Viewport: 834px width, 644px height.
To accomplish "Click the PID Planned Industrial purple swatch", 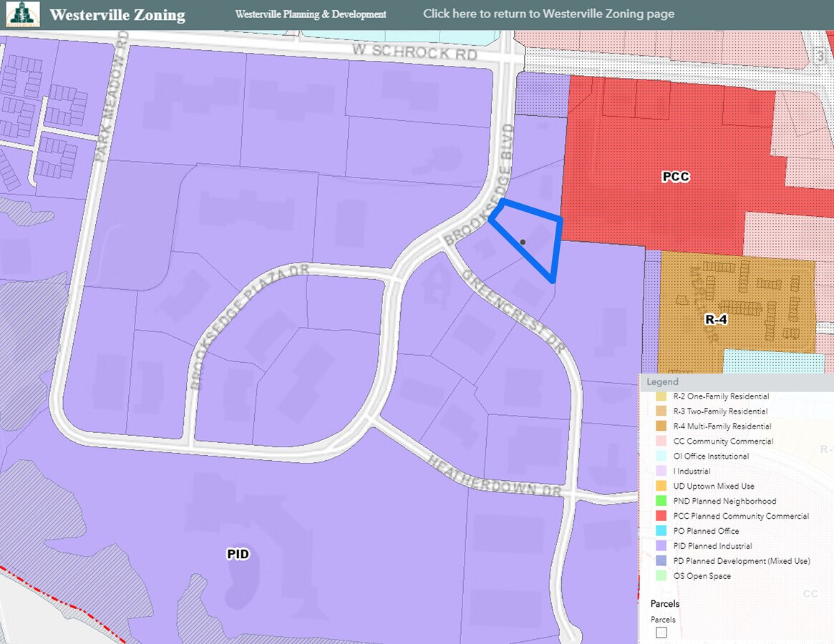I will (661, 546).
